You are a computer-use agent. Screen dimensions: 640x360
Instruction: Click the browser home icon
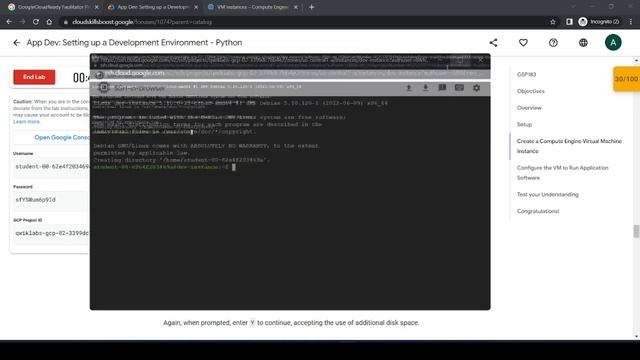click(49, 22)
